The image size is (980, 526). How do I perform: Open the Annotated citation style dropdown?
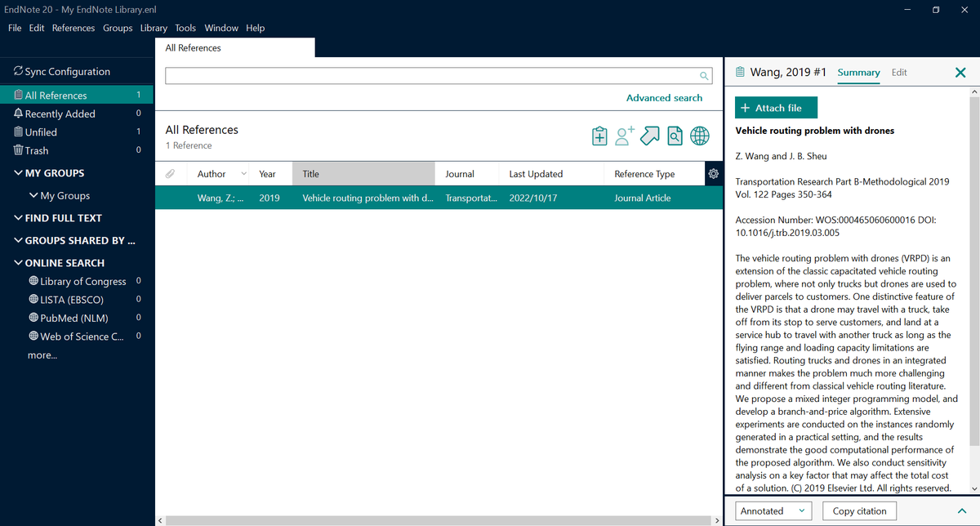click(x=773, y=511)
